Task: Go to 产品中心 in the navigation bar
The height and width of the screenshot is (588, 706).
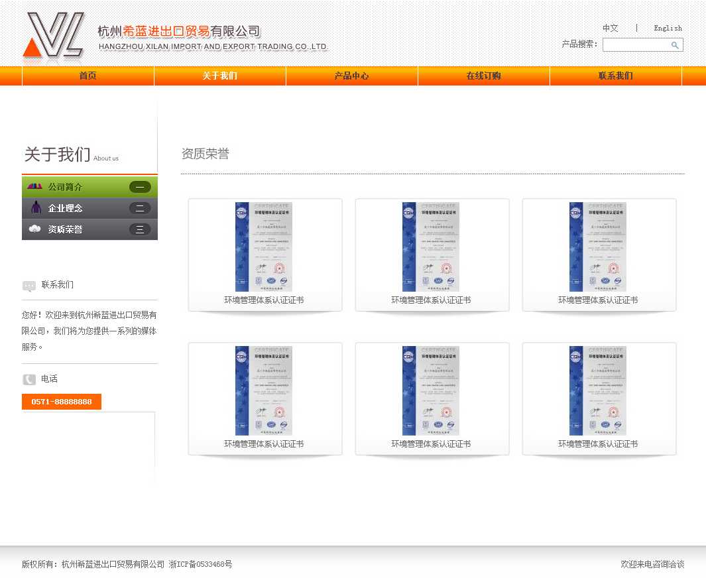Action: point(352,76)
